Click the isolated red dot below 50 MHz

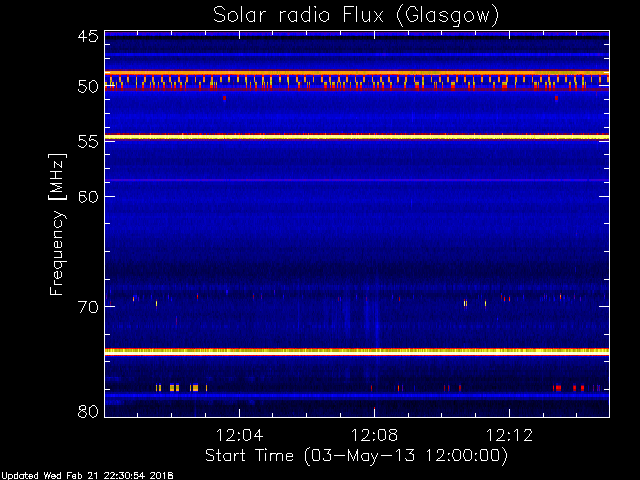224,98
